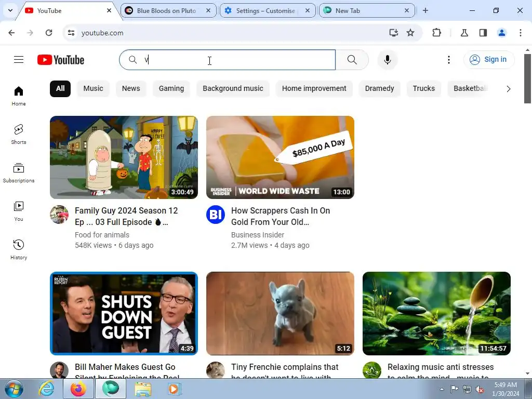The image size is (532, 399).
Task: Open the Chrome profile avatar
Action: pos(502,33)
